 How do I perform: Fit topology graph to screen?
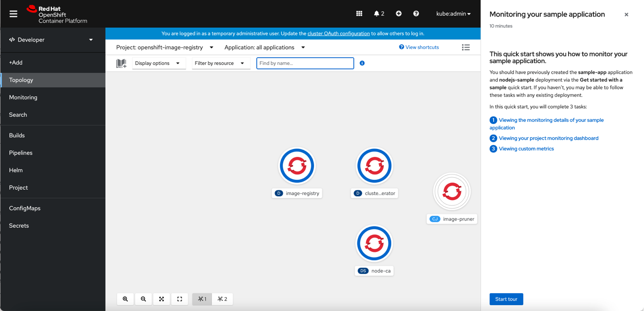click(x=161, y=299)
